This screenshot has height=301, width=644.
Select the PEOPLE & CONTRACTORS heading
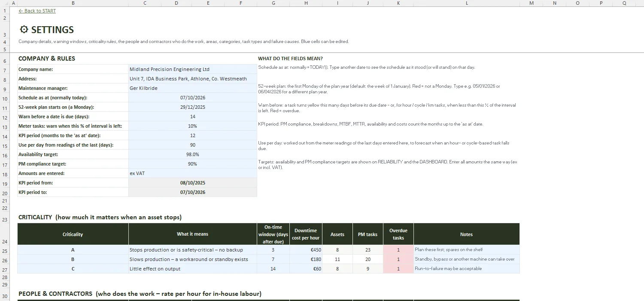point(140,294)
